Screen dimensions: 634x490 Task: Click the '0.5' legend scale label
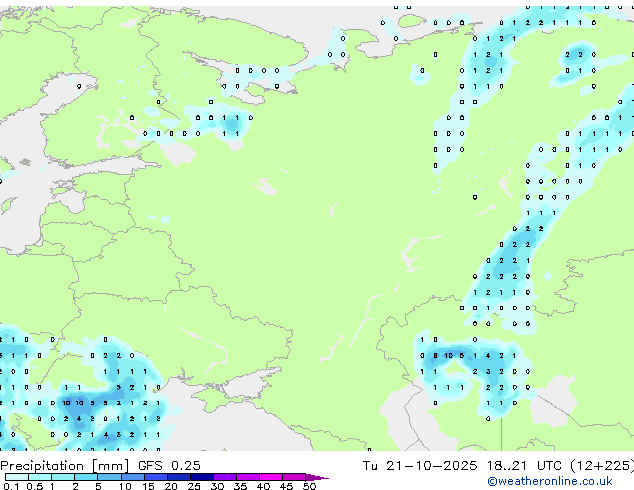tap(35, 486)
